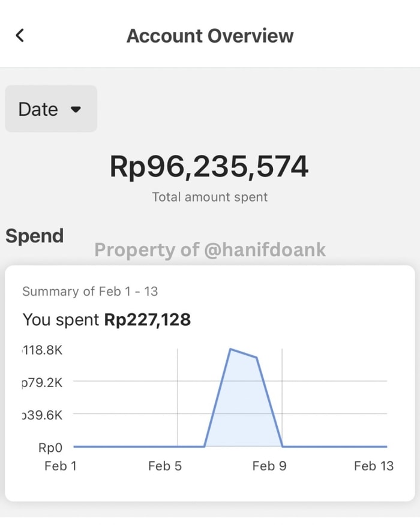
Task: Tap the 79.2K y-axis label
Action: 42,382
